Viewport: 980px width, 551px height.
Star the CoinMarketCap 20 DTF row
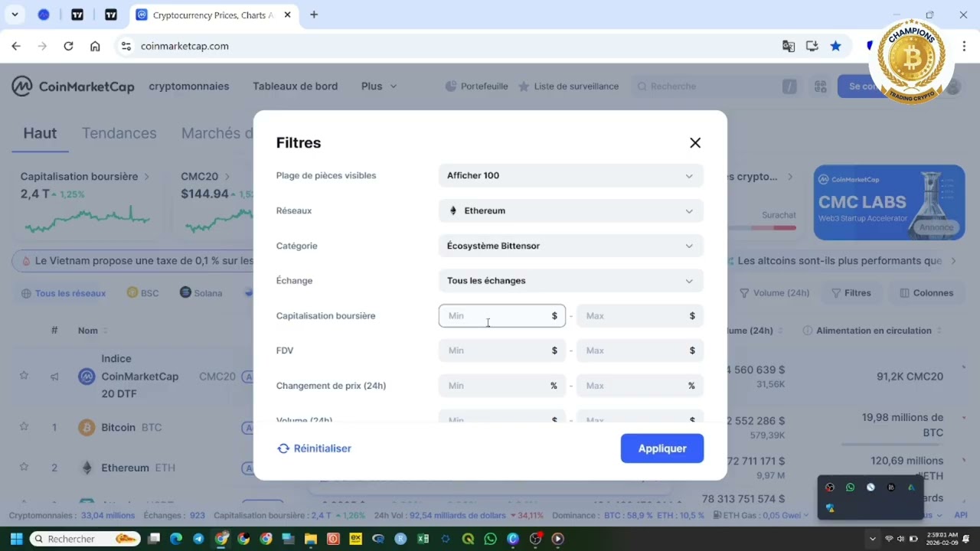24,376
